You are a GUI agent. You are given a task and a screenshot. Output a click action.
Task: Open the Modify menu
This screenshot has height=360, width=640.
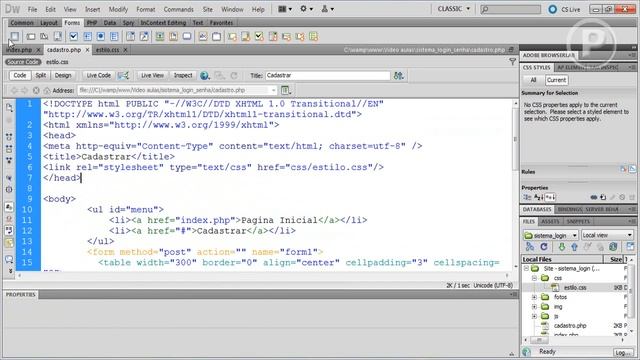(118, 9)
